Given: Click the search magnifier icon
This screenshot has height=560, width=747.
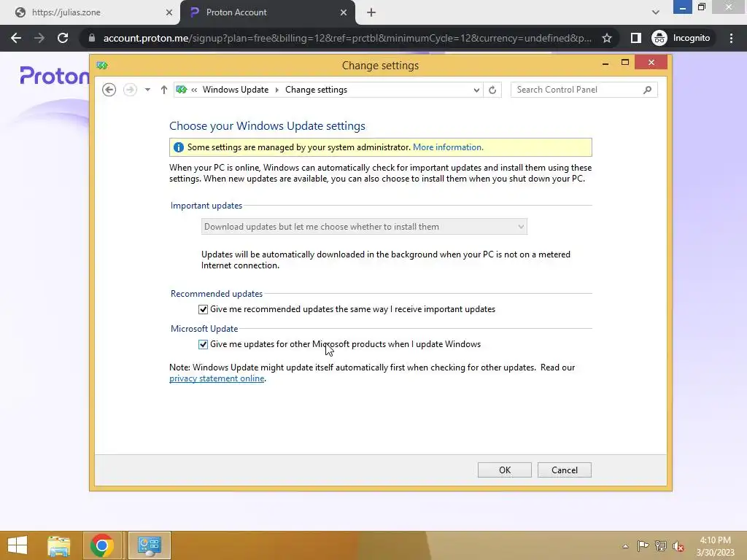Looking at the screenshot, I should [x=647, y=90].
